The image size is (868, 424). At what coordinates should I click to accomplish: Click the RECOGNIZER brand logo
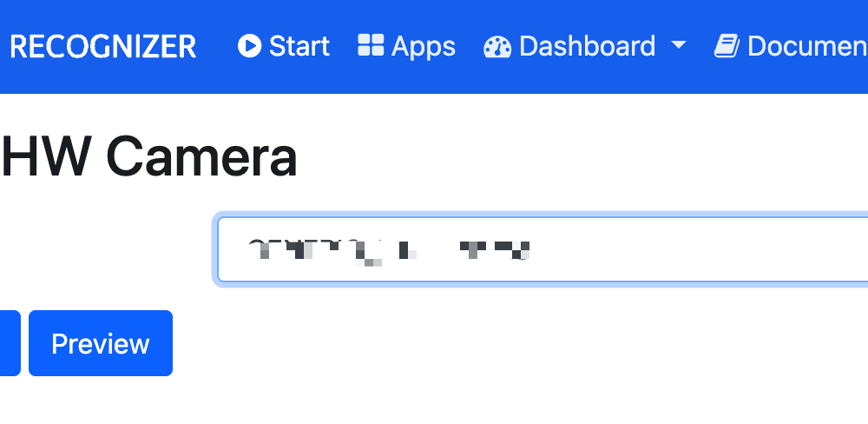103,47
